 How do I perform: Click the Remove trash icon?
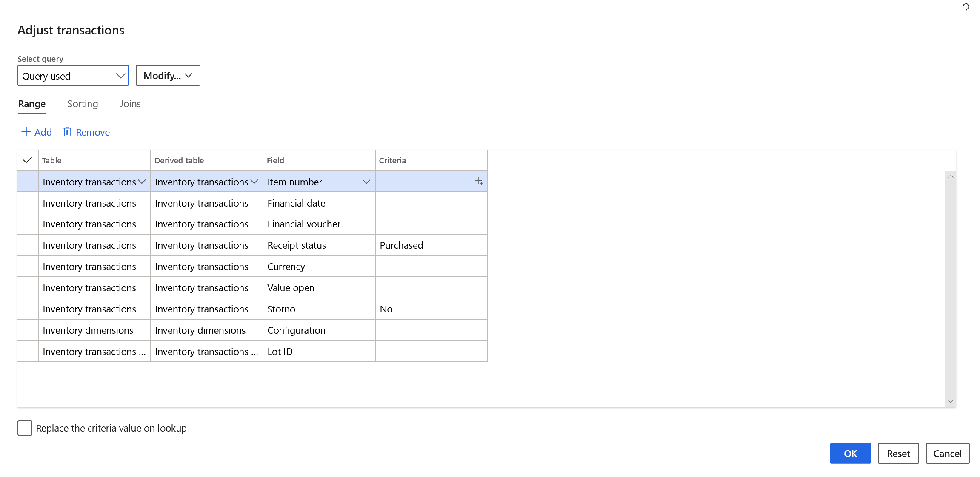pos(68,132)
